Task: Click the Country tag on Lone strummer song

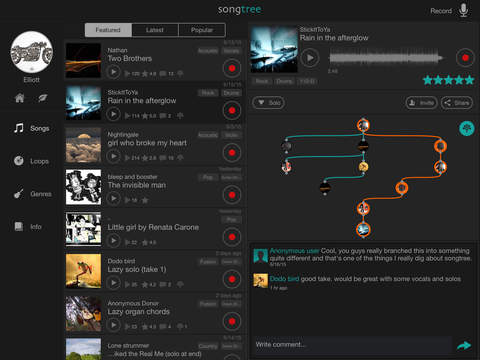Action: pyautogui.click(x=208, y=346)
